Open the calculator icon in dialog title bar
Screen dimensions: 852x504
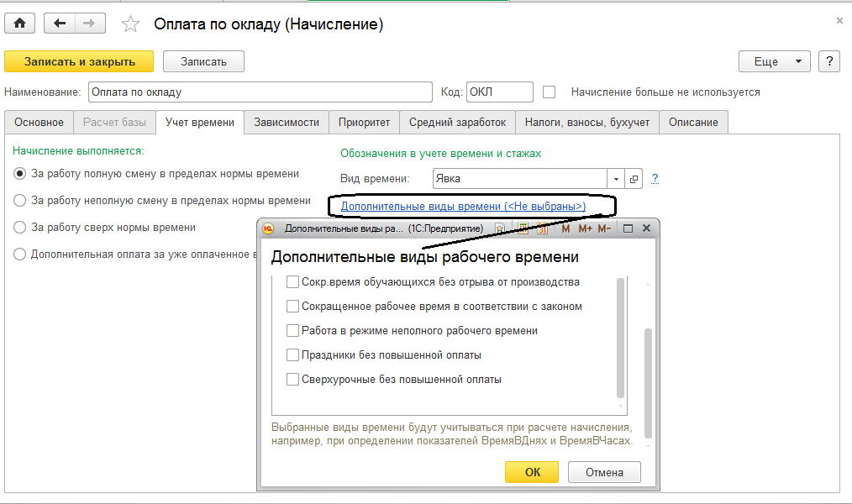tap(523, 228)
